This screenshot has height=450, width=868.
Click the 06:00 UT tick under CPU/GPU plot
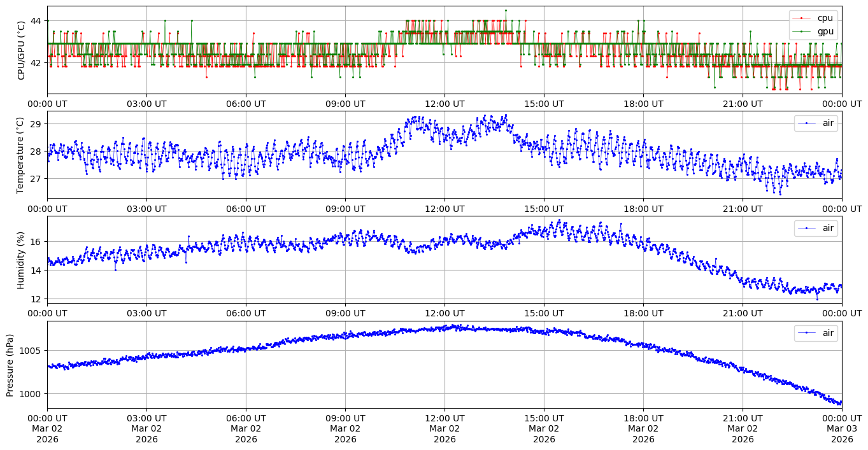pos(246,104)
